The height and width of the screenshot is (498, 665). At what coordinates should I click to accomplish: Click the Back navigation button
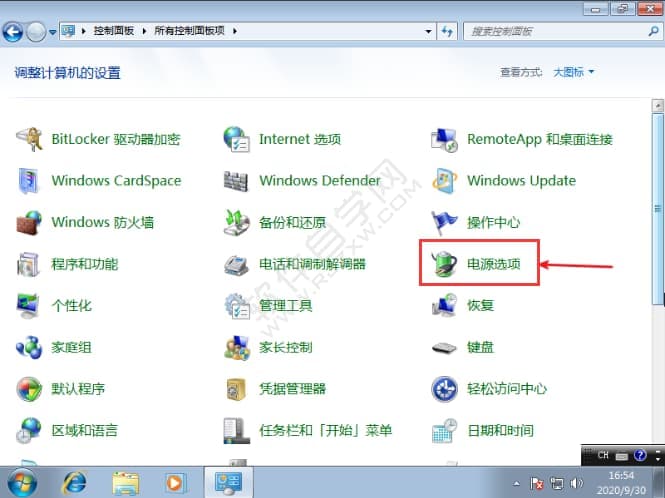(x=14, y=31)
